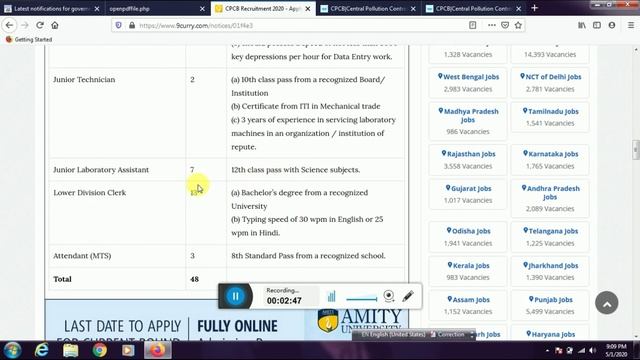Open Firefox account icon

(x=612, y=25)
